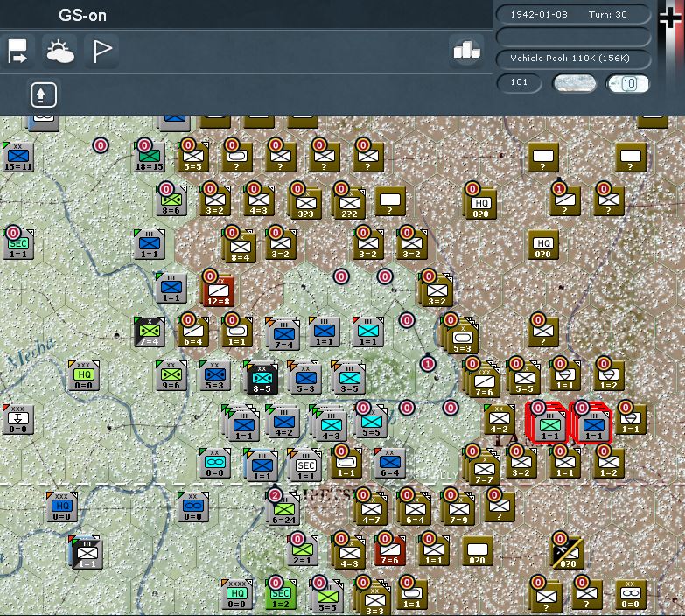Click the weather indicator showing 10

(x=628, y=83)
